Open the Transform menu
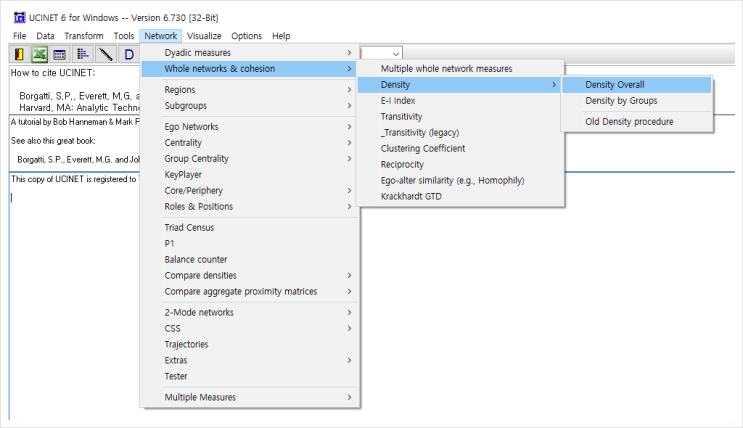 pyautogui.click(x=84, y=36)
